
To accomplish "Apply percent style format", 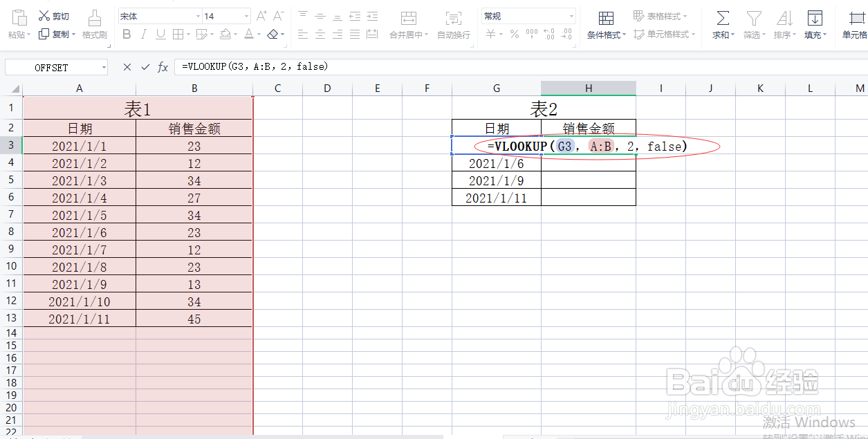I will 514,34.
